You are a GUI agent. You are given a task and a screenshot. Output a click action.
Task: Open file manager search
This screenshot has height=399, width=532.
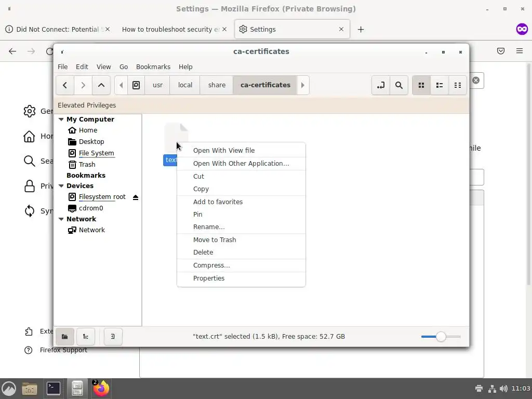click(399, 85)
